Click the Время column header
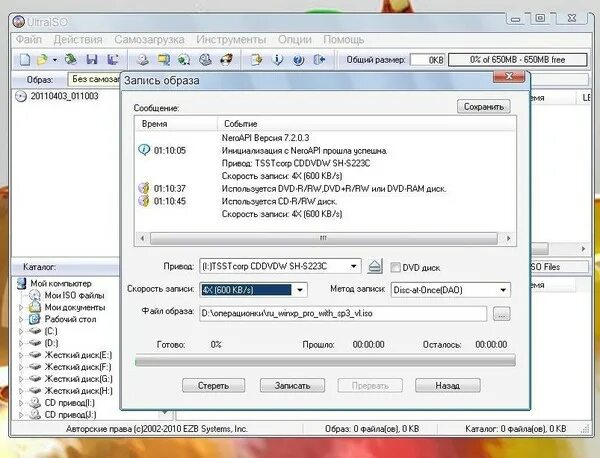600x458 pixels. pyautogui.click(x=176, y=124)
